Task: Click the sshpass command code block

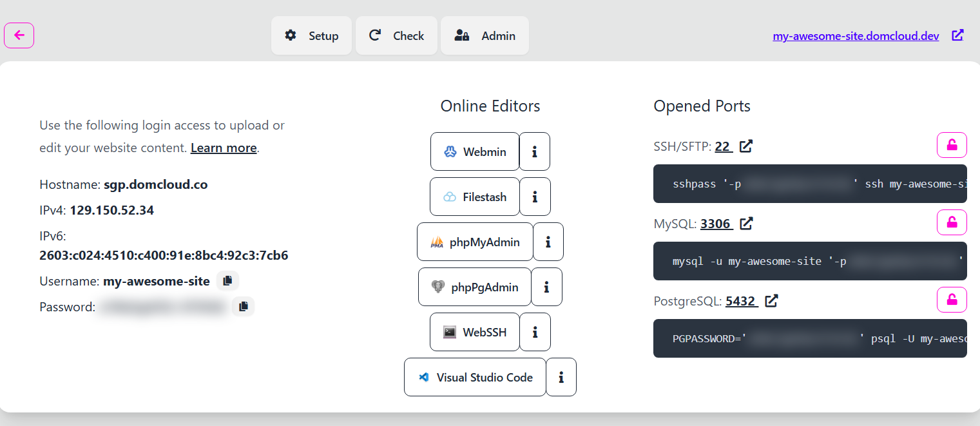Action: [x=810, y=184]
